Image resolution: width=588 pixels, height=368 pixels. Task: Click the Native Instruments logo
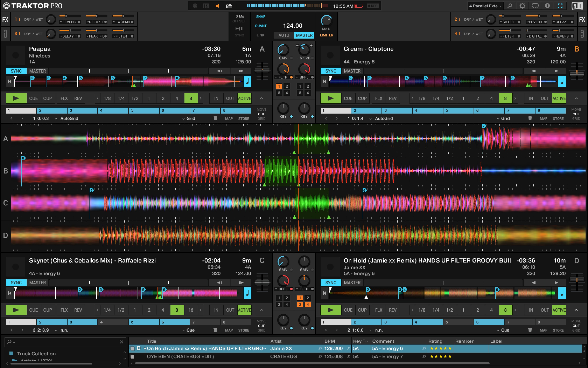(577, 6)
